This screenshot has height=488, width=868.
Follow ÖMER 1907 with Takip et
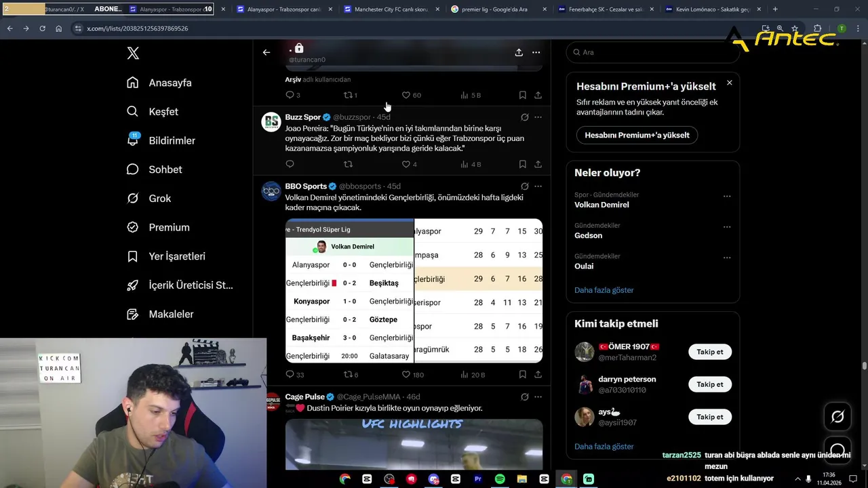tap(710, 352)
